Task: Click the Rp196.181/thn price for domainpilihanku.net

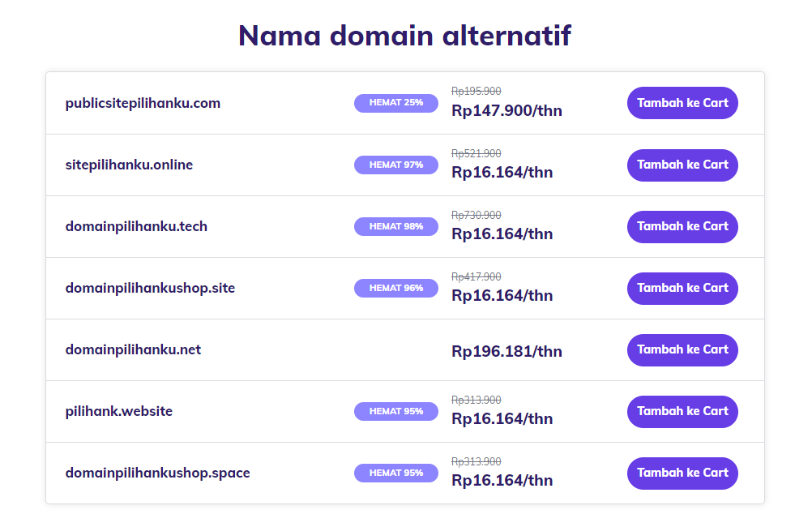Action: (x=506, y=350)
